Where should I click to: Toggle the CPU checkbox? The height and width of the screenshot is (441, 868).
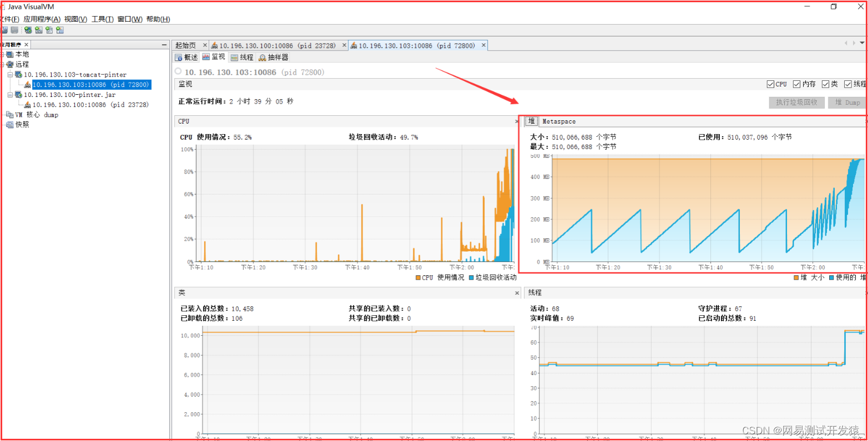point(770,84)
